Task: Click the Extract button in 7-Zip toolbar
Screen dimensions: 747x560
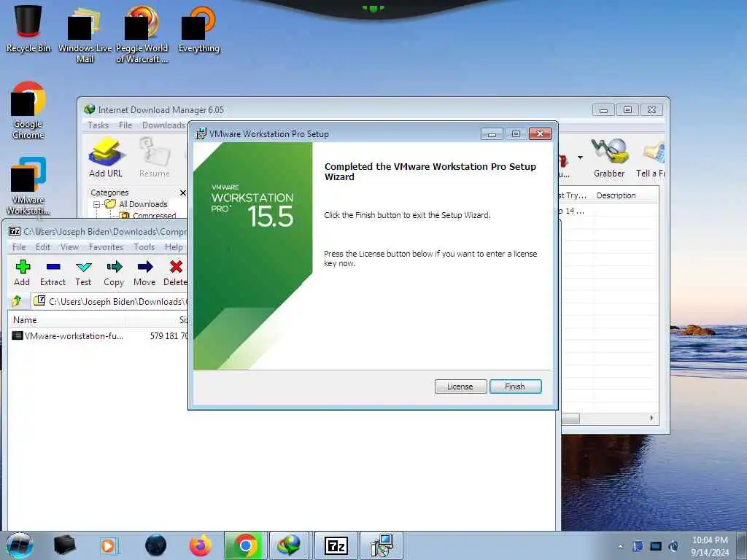Action: (53, 273)
